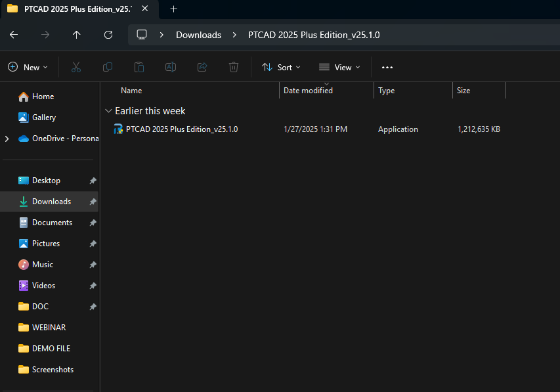Open the View layout dropdown
Viewport: 560px width, 392px height.
coord(339,67)
